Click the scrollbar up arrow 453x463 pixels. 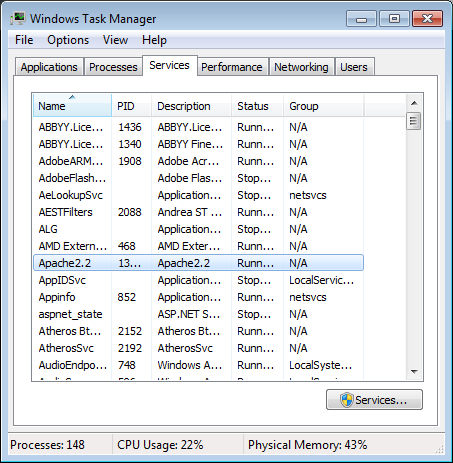(x=414, y=103)
